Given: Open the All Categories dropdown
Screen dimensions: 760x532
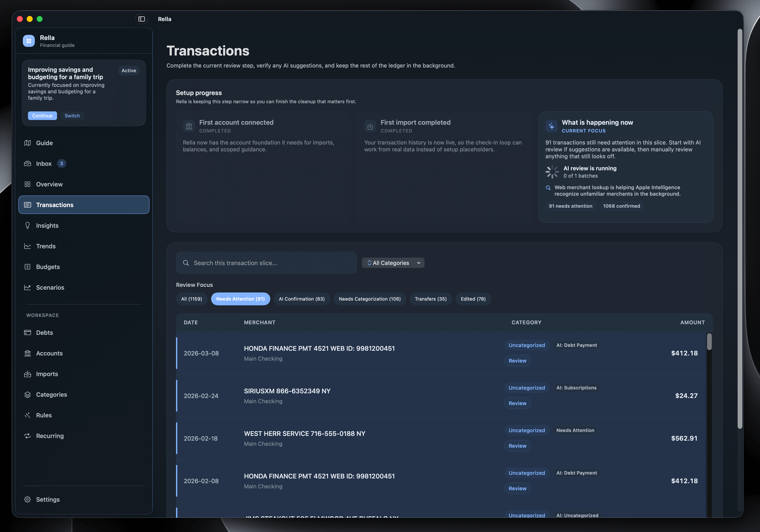Looking at the screenshot, I should 393,263.
